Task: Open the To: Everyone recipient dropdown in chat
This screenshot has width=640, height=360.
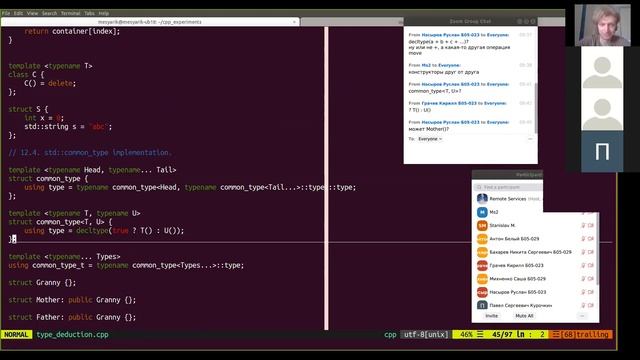Action: (x=430, y=139)
